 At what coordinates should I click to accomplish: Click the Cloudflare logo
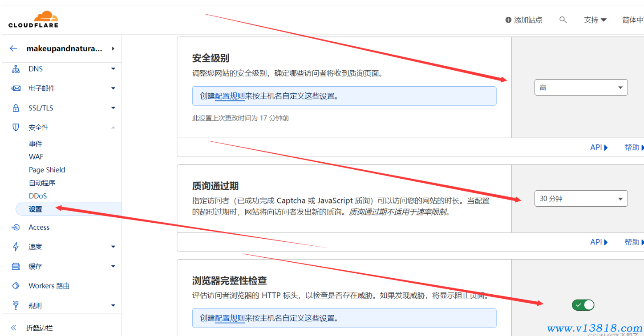tap(33, 20)
